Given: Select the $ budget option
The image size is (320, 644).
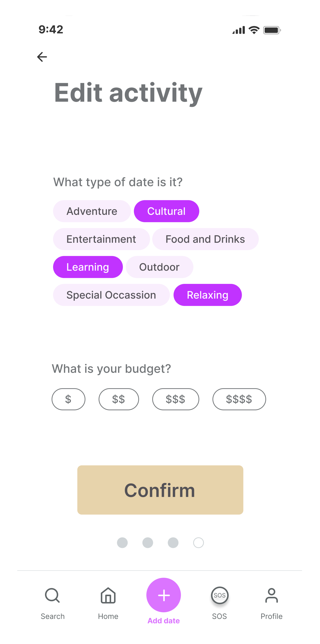Looking at the screenshot, I should coord(68,399).
